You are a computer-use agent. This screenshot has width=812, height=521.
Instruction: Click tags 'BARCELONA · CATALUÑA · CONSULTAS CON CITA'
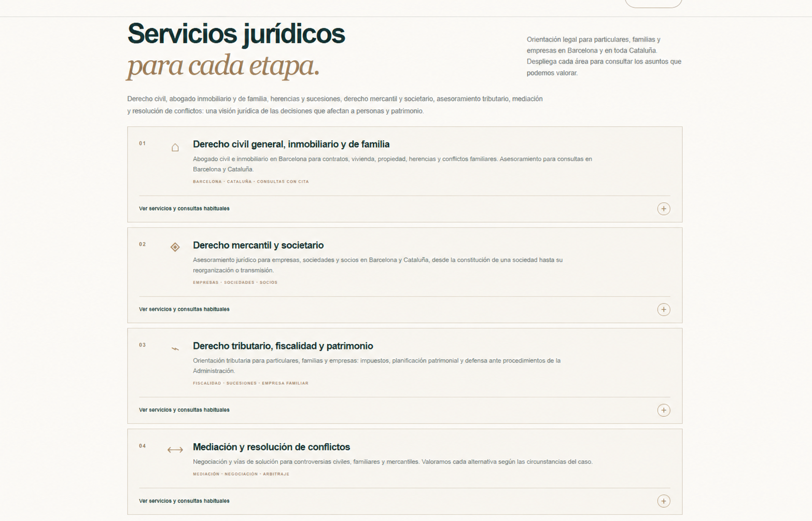tap(250, 181)
